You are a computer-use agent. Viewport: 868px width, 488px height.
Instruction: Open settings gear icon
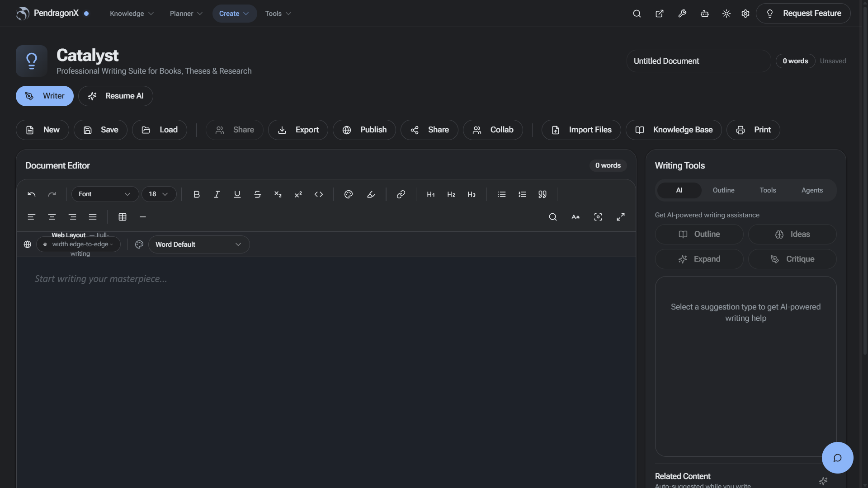click(745, 14)
